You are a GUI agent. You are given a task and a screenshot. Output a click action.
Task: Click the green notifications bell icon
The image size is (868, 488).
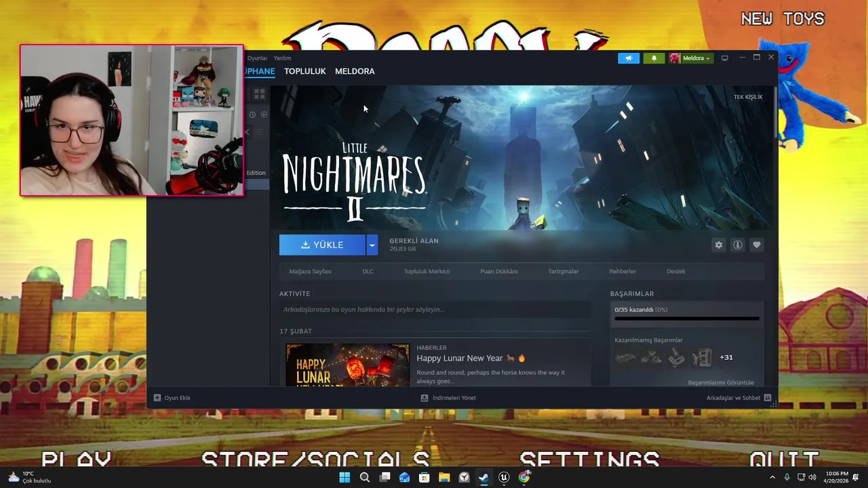[654, 58]
